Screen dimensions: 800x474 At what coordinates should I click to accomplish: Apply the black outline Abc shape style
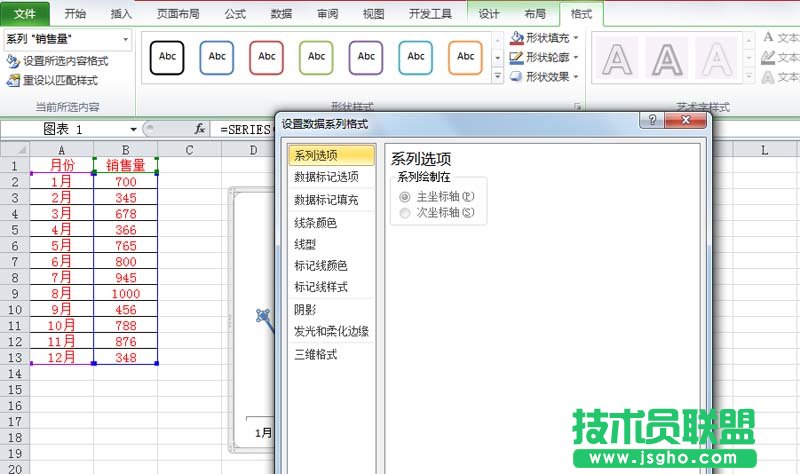pyautogui.click(x=167, y=58)
